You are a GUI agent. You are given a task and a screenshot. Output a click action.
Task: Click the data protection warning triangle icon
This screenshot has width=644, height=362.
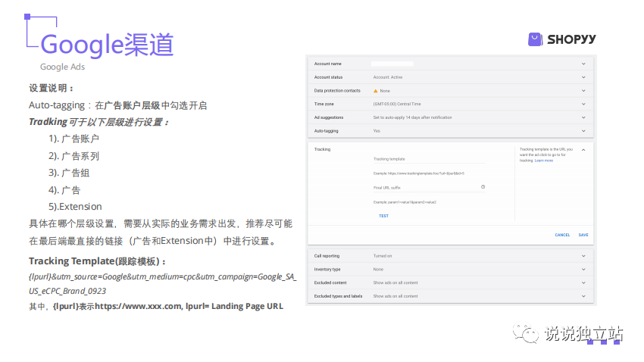click(375, 91)
